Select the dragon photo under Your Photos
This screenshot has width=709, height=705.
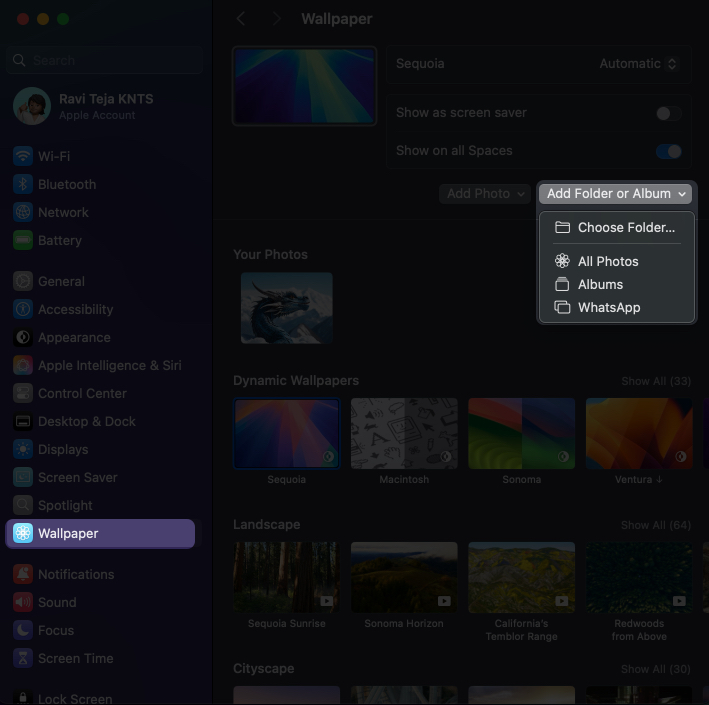[287, 308]
